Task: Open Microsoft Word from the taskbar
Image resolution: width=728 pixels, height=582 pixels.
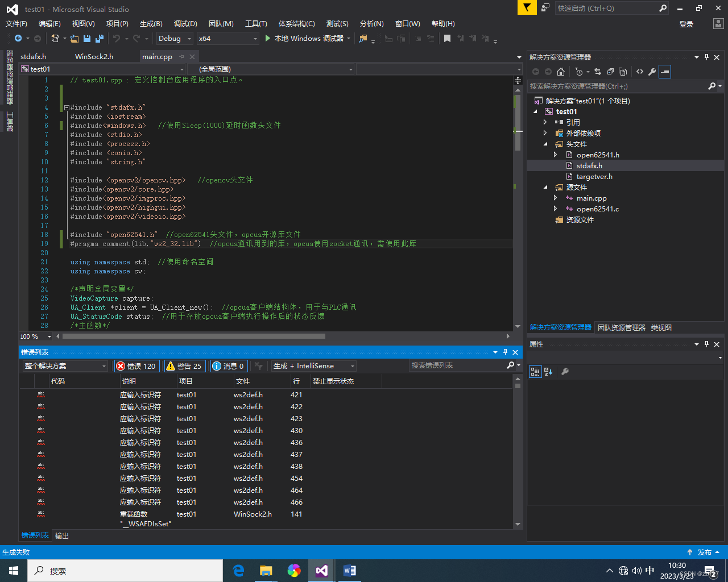Action: [350, 571]
